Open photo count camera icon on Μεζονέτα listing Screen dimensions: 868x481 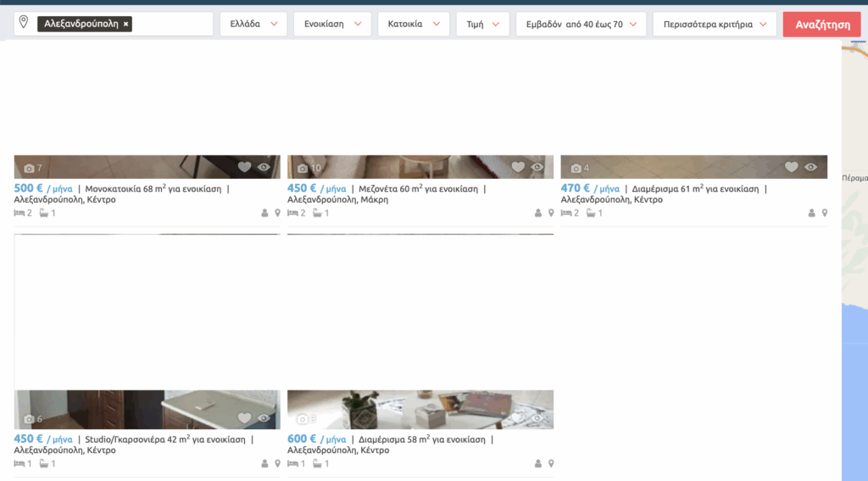pos(303,168)
